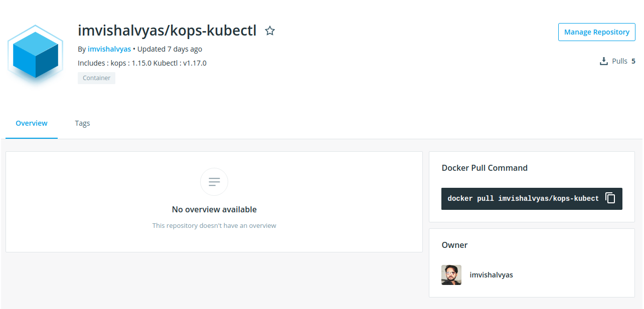Open the imvishalvyas author link
This screenshot has height=309, width=644.
[109, 49]
